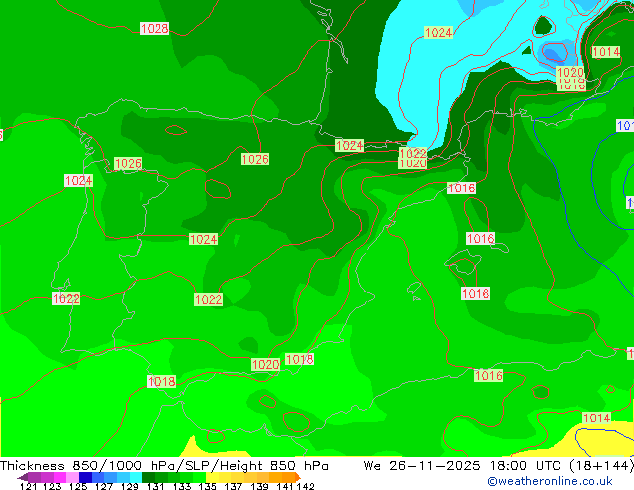Click the map title text 'Thickness 850/1000 hPa'
Image resolution: width=634 pixels, height=490 pixels.
pos(89,466)
